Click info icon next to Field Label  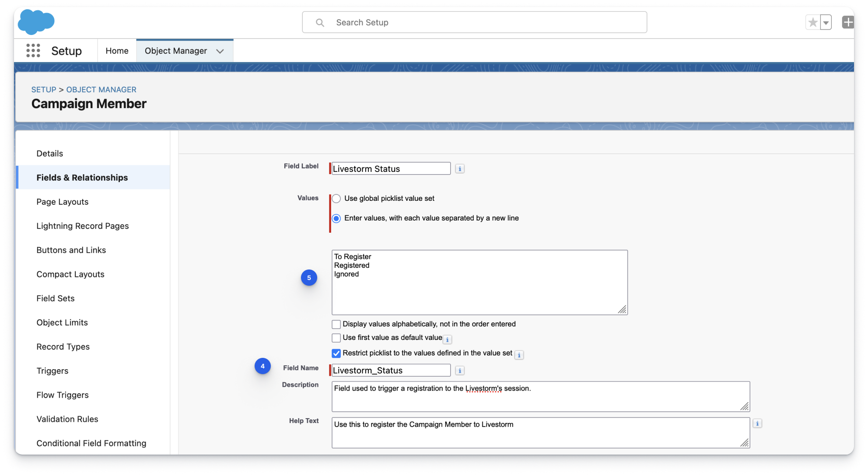(459, 169)
